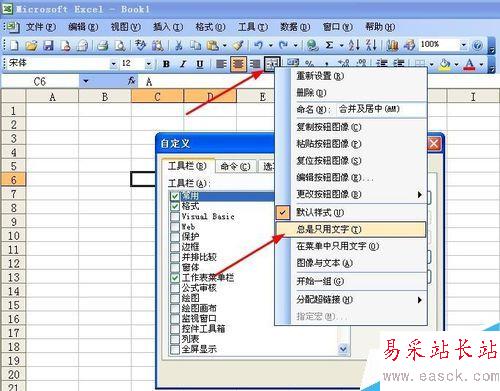Click the Cut scissors icon

[x=178, y=45]
